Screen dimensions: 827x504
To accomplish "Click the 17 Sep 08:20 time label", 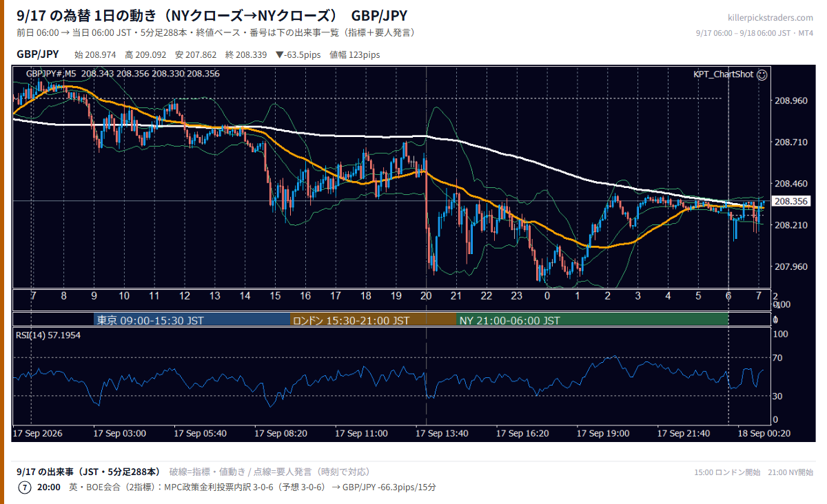I will pyautogui.click(x=281, y=434).
